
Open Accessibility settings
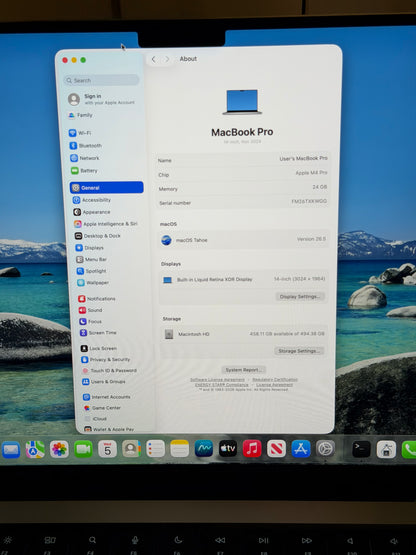click(x=92, y=200)
